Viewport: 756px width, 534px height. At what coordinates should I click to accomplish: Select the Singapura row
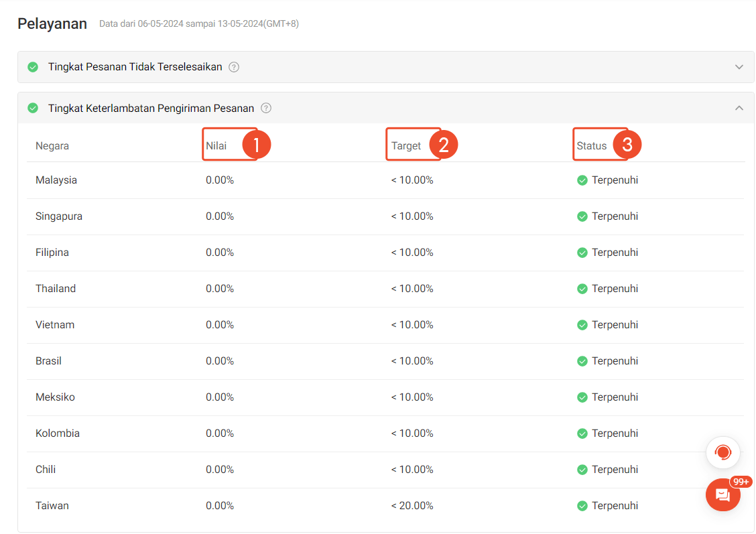(385, 216)
